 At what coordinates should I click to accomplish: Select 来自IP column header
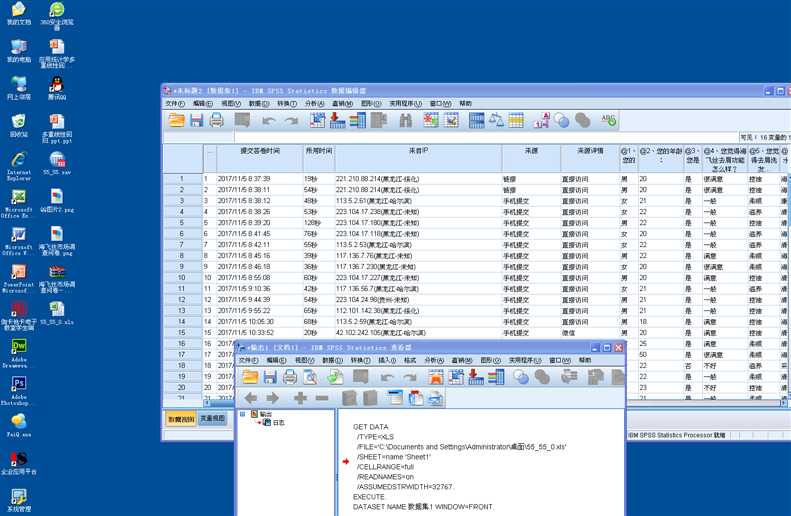pyautogui.click(x=418, y=158)
